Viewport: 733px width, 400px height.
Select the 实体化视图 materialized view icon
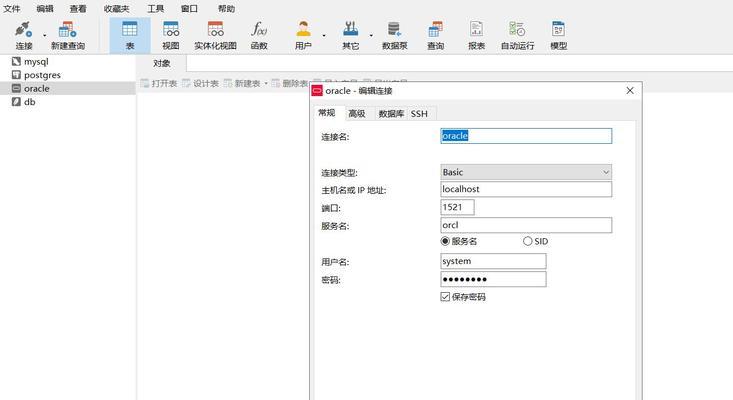pos(216,36)
